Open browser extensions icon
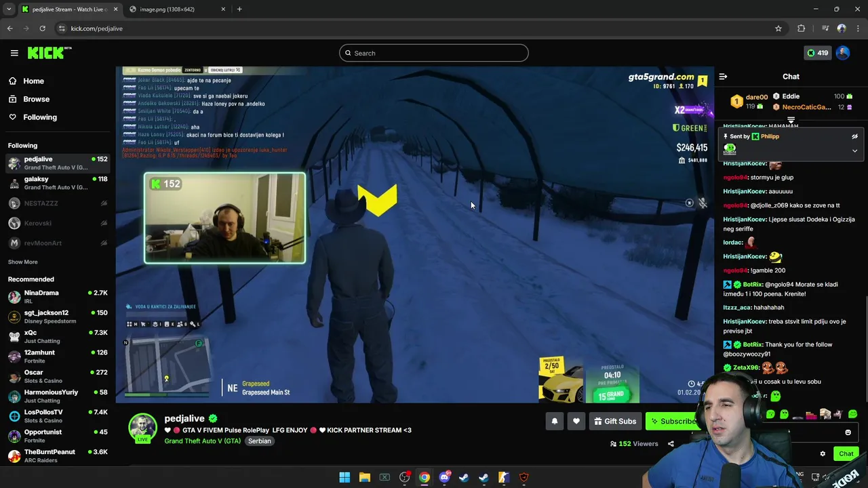Screen dimensions: 868x488 802,28
